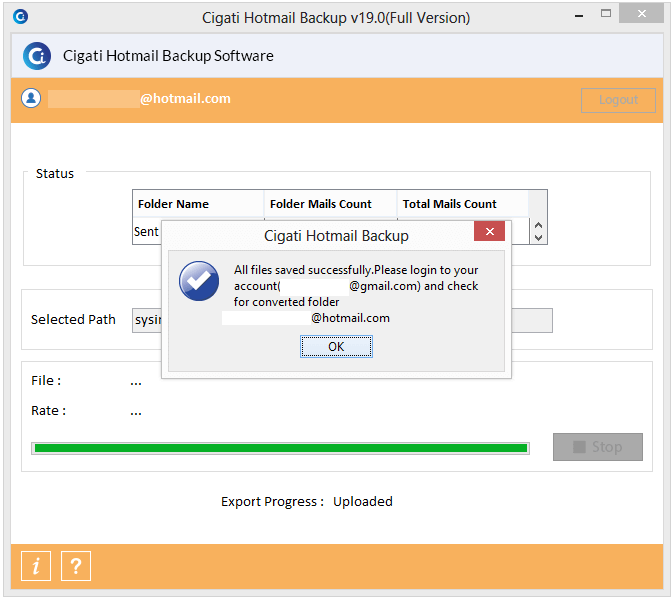Click the title bar Cigati app icon

pyautogui.click(x=21, y=17)
